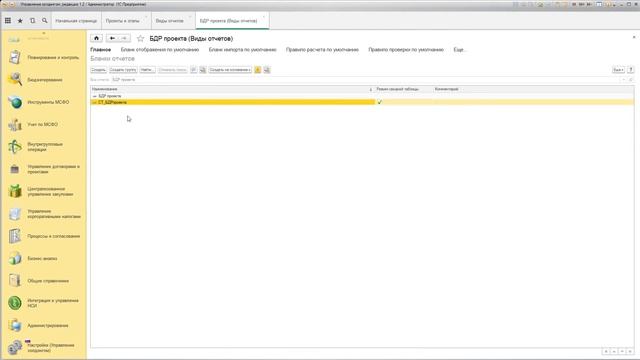This screenshot has height=360, width=640.
Task: Open Процессы и согласование section
Action: [x=44, y=236]
